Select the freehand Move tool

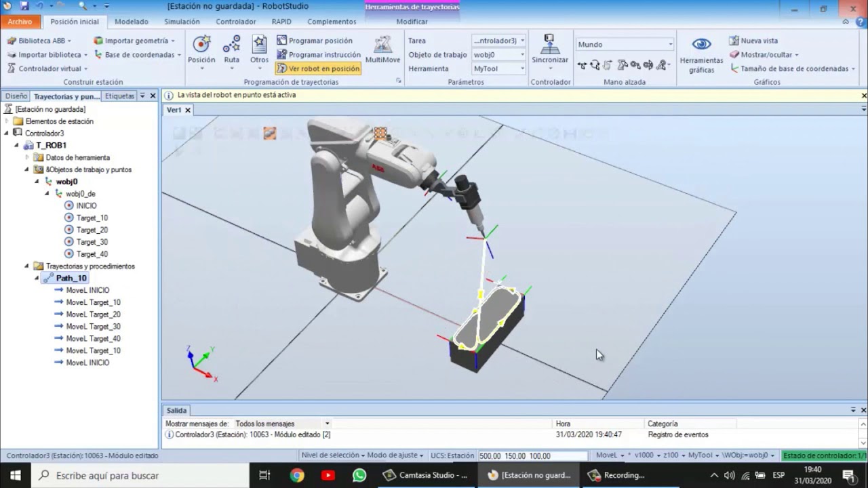coord(582,65)
